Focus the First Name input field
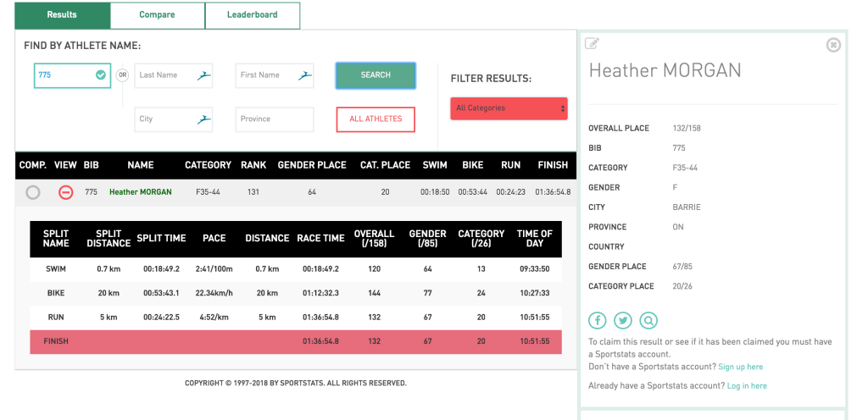Image resolution: width=868 pixels, height=420 pixels. 267,75
